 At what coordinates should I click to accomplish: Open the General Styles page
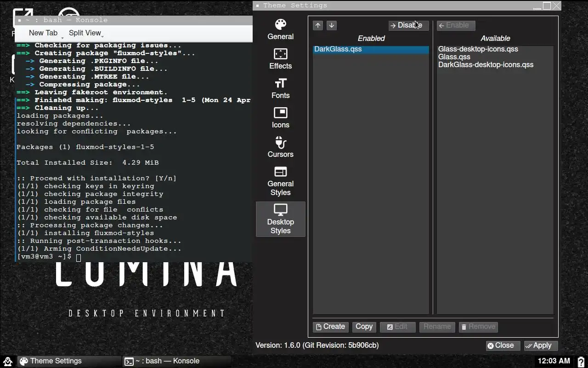(x=280, y=181)
